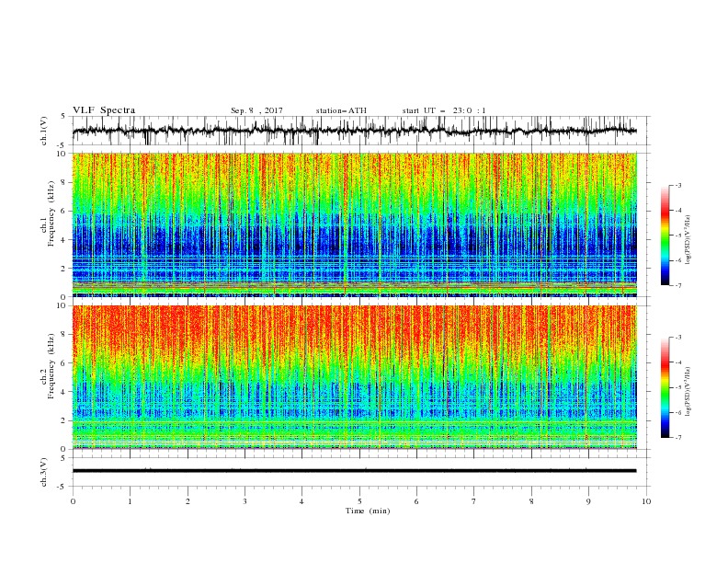Click time axis tick label "5"
728x563 pixels.
[359, 501]
